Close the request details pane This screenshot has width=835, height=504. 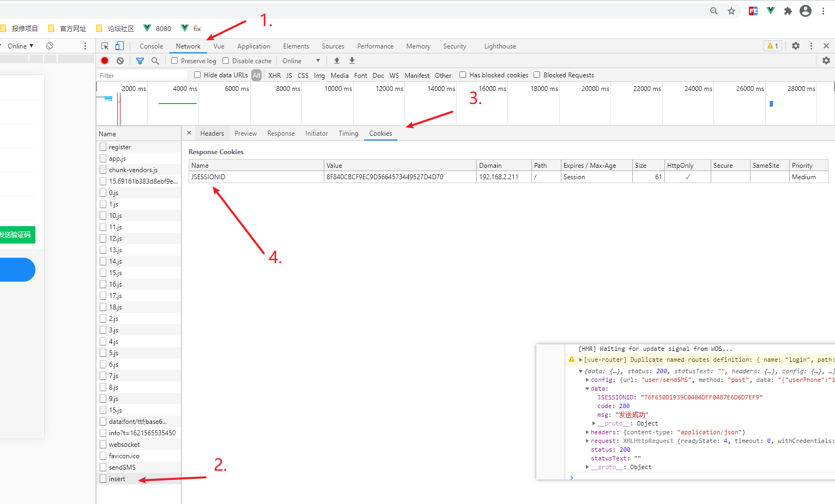pyautogui.click(x=189, y=133)
